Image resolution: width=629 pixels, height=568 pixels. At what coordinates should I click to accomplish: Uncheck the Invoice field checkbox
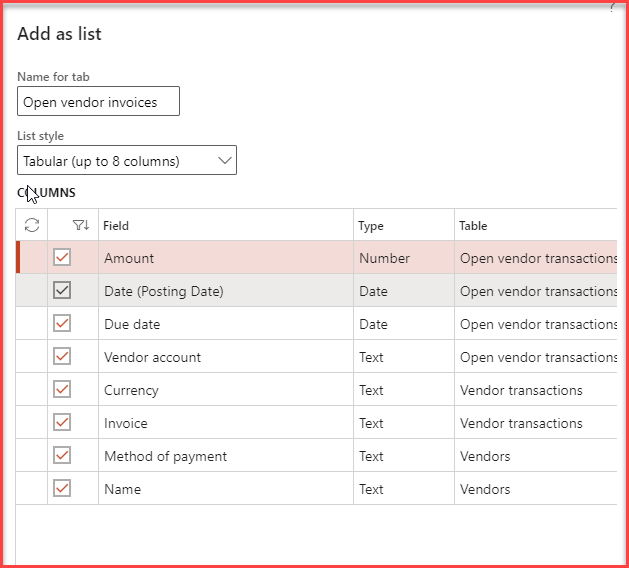pyautogui.click(x=62, y=422)
